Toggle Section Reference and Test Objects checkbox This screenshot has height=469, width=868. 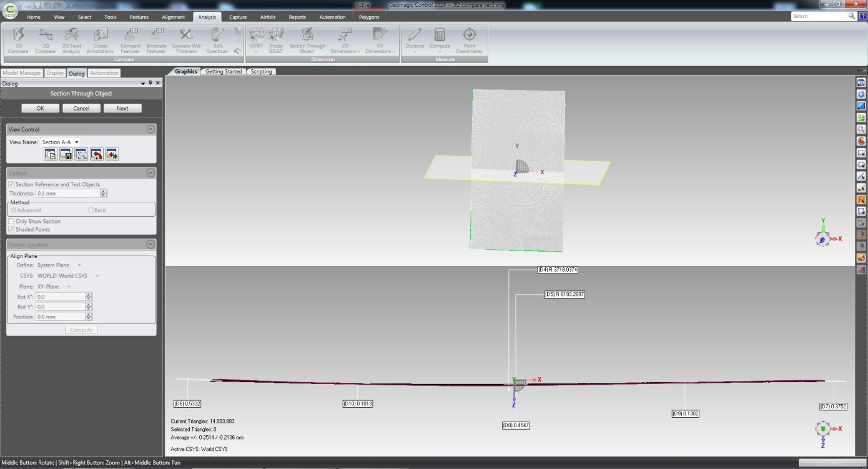12,185
